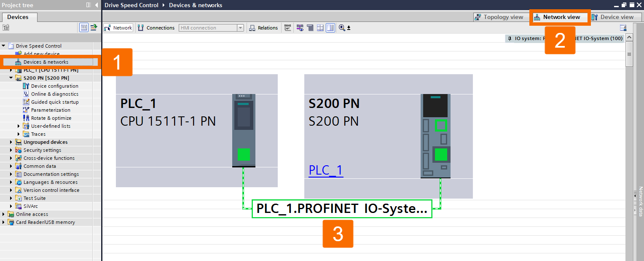Toggle the details view icon in Project tree
Viewport: 644px width, 261px height.
(x=84, y=28)
